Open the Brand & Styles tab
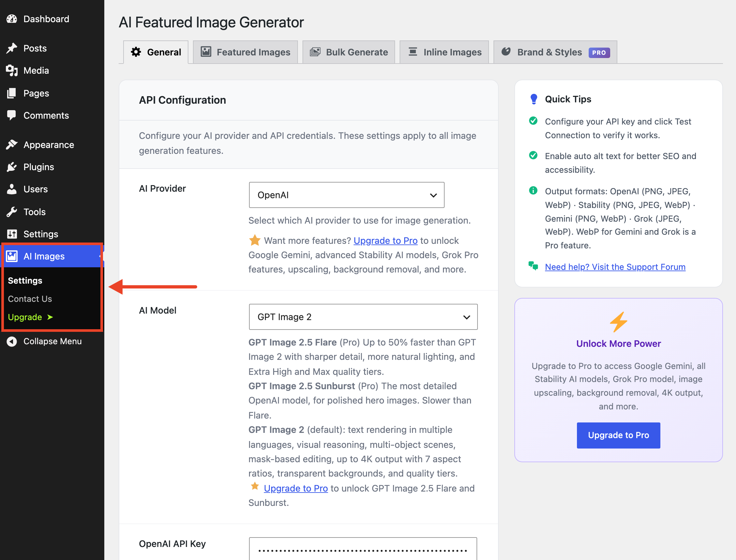 (555, 52)
